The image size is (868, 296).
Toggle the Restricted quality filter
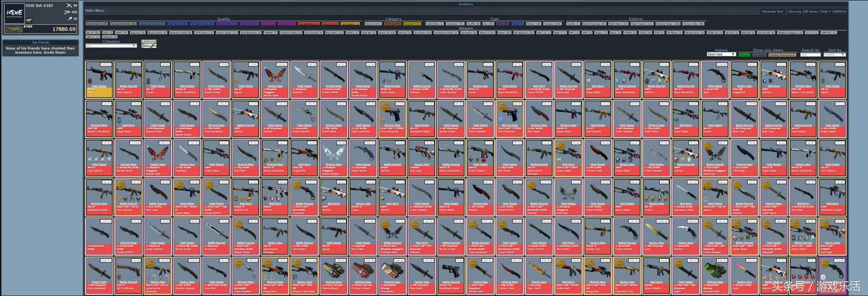coord(250,24)
